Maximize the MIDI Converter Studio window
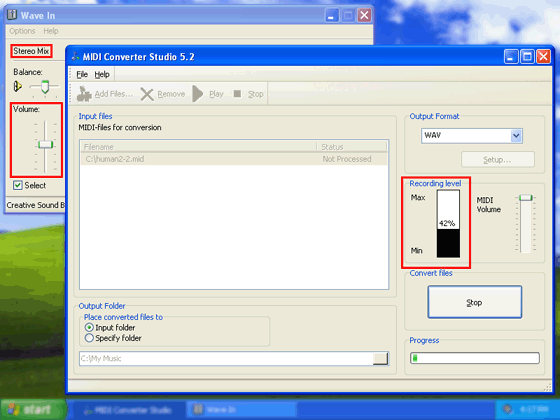The image size is (560, 420). coord(527,56)
